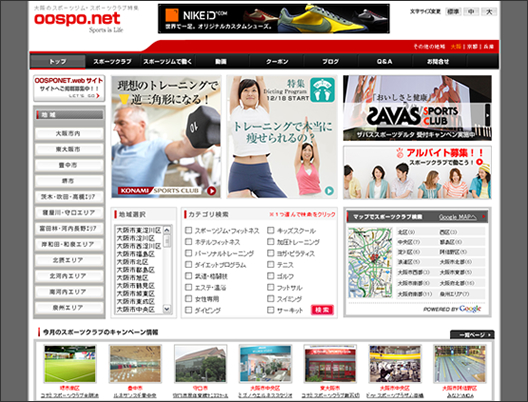Click the red 検索 search button
The height and width of the screenshot is (402, 528).
point(322,309)
